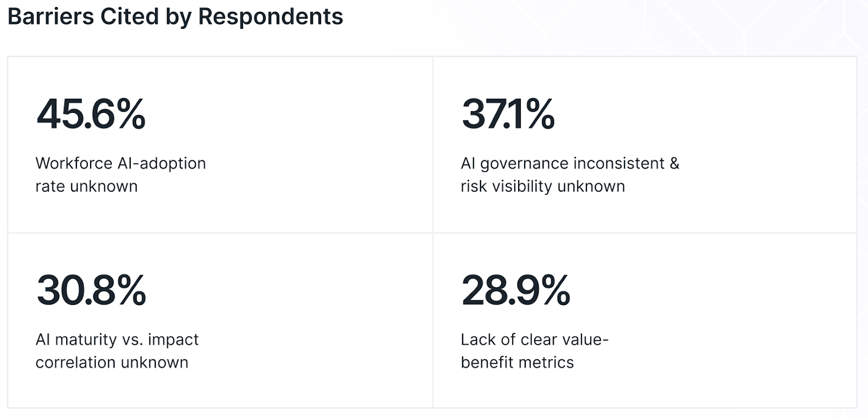Select the 37.1% statistic figure
This screenshot has width=868, height=419.
[508, 114]
